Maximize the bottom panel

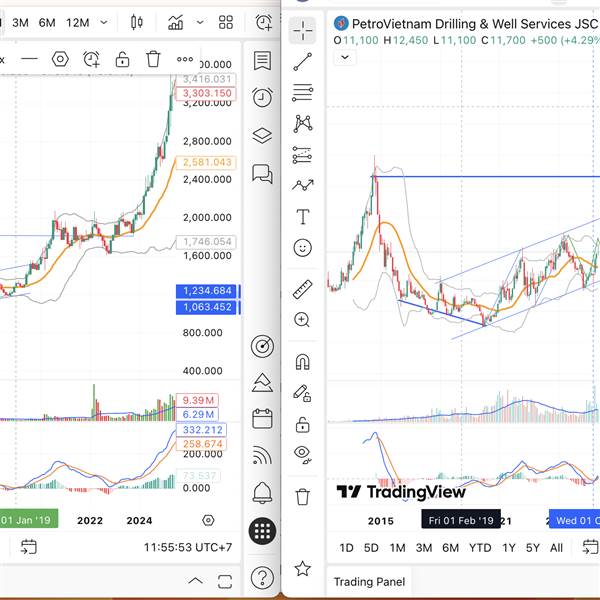pyautogui.click(x=225, y=582)
